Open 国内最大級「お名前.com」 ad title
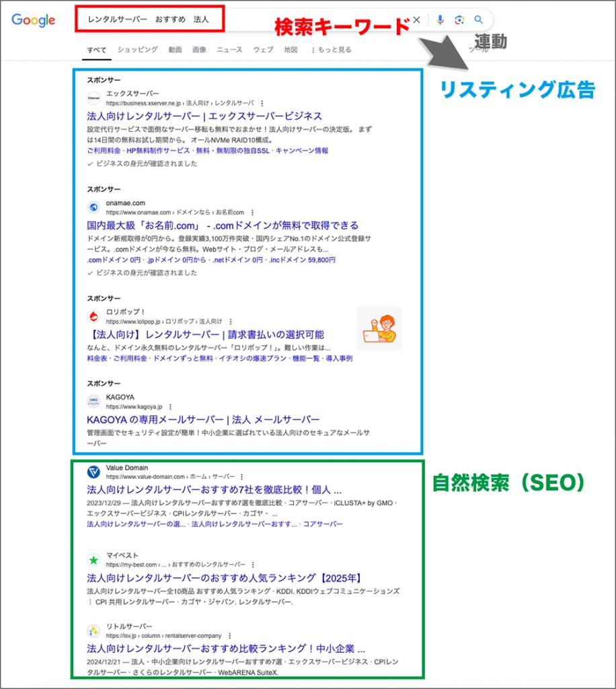Viewport: 616px width, 689px height. [223, 225]
